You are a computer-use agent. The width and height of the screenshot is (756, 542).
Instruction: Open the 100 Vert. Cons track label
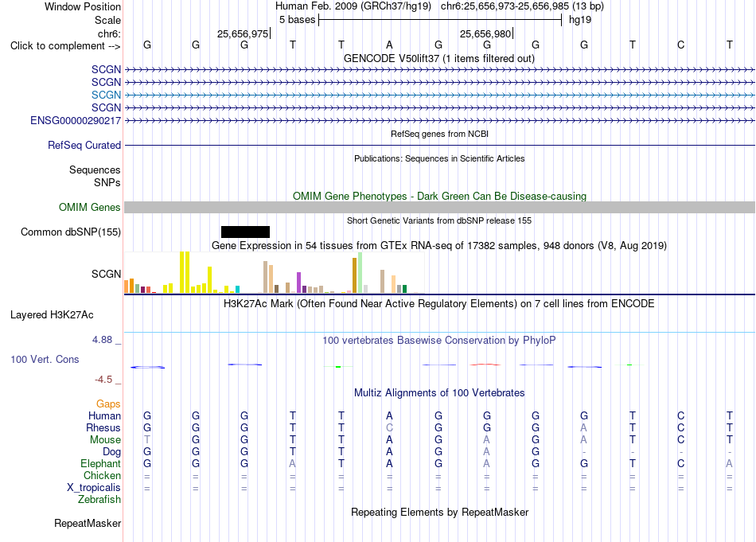point(45,359)
